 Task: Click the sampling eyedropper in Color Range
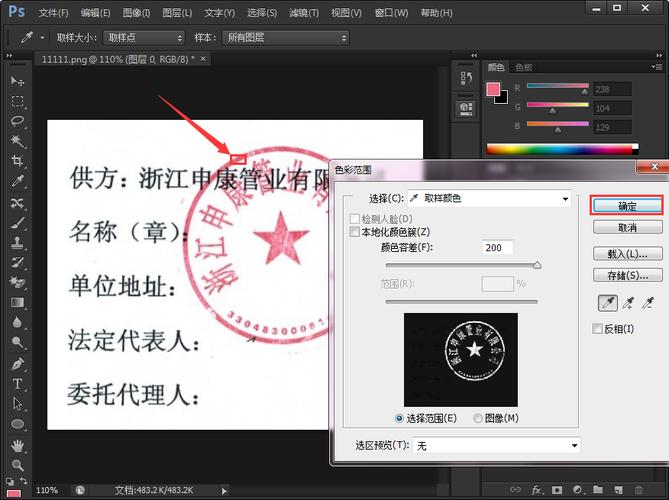[x=608, y=303]
